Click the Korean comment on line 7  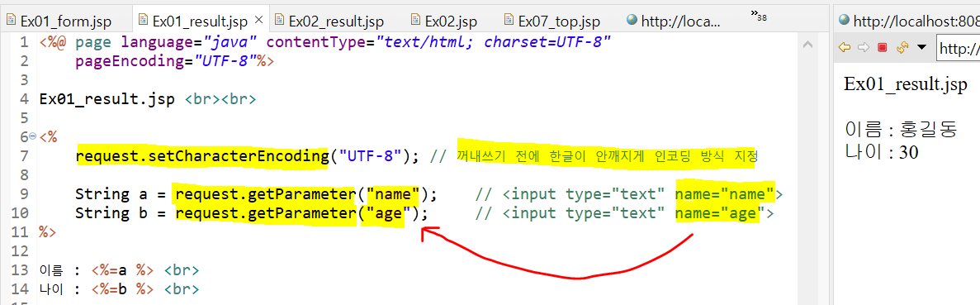point(607,155)
